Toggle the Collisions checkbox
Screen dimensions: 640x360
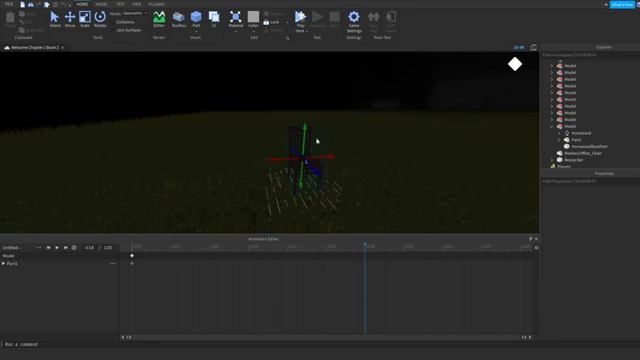pos(125,22)
